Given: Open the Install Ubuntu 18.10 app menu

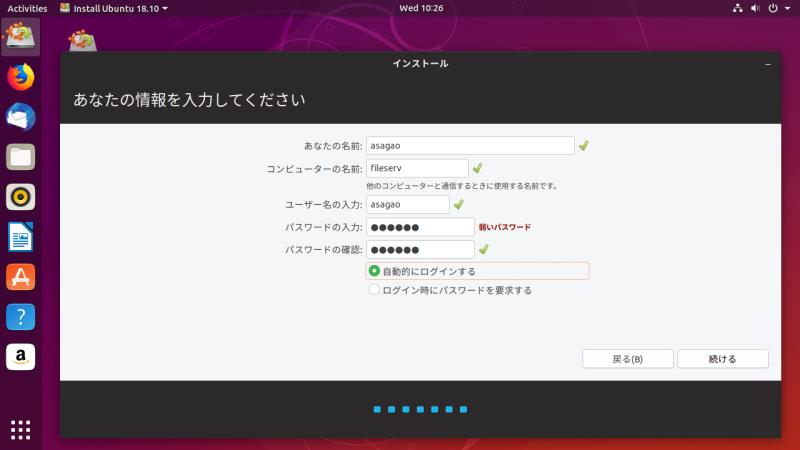Looking at the screenshot, I should (114, 8).
